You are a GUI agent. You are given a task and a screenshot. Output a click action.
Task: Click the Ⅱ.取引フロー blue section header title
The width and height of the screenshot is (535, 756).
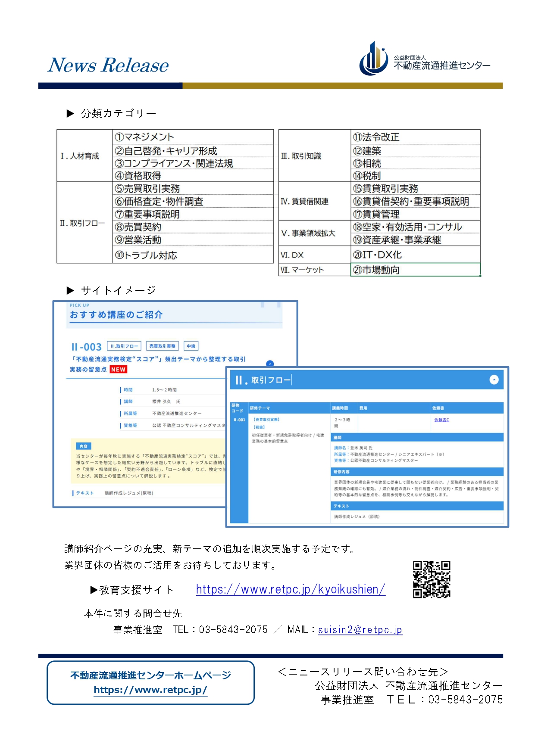coord(263,380)
